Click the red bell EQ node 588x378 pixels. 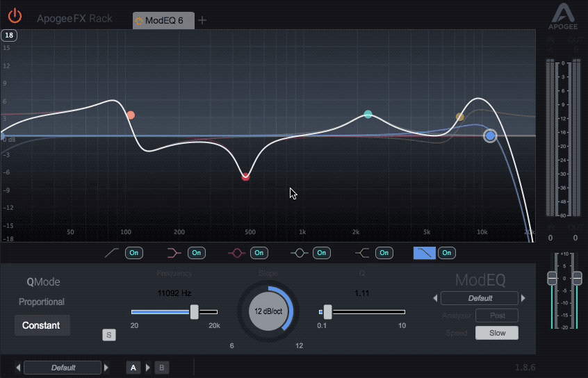tap(245, 176)
